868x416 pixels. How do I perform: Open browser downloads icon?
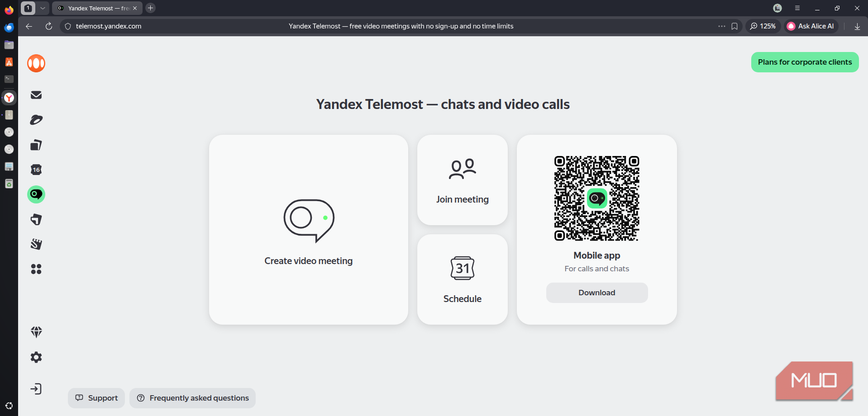click(857, 26)
